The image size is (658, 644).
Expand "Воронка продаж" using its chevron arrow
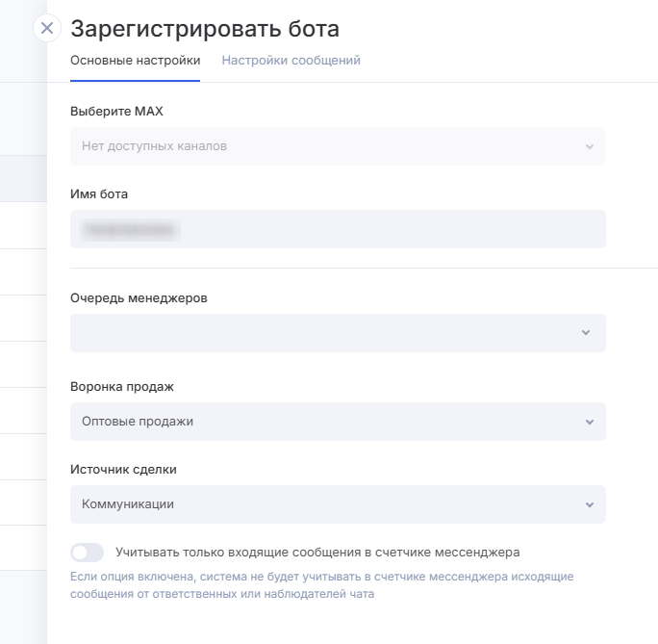click(589, 422)
